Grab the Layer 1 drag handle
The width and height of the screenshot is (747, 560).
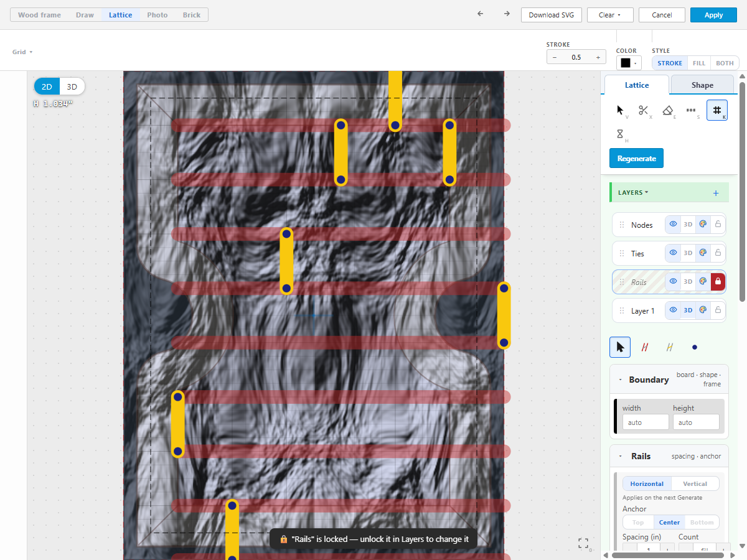621,310
